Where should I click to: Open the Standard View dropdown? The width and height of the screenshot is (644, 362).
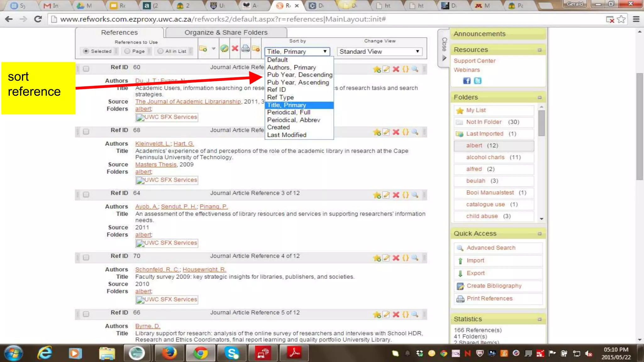tap(379, 52)
